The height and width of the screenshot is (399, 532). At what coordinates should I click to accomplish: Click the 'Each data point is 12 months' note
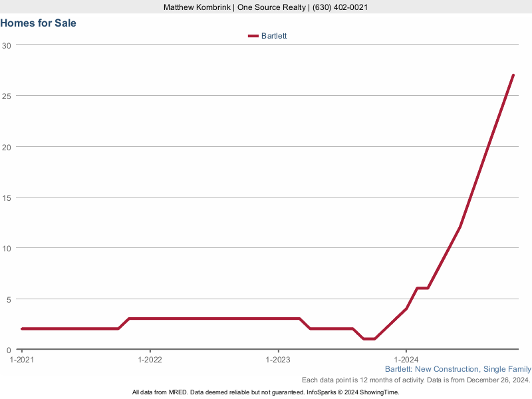416,380
